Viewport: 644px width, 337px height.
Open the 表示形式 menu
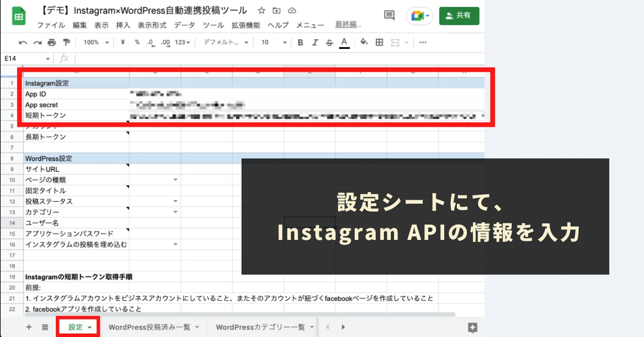[152, 25]
